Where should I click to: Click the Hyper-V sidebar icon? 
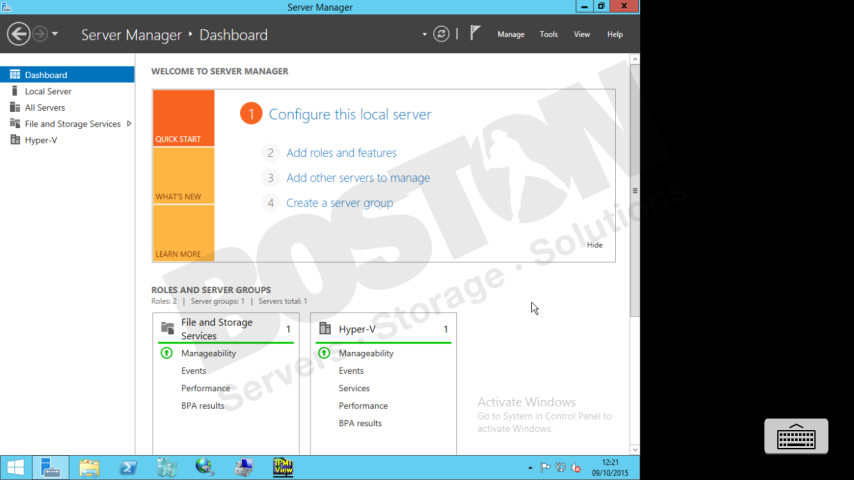pos(15,139)
